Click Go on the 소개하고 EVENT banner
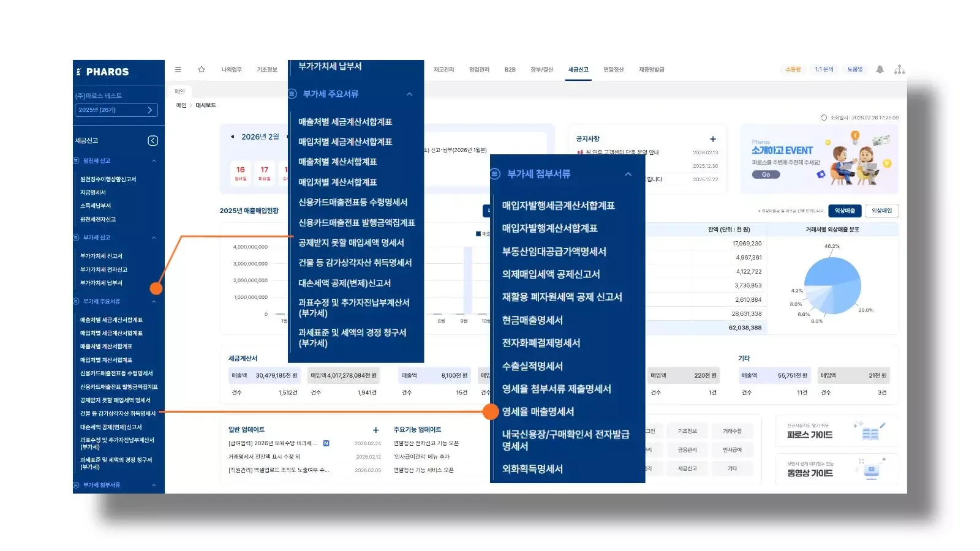Screen dimensions: 980x551 (x=766, y=174)
